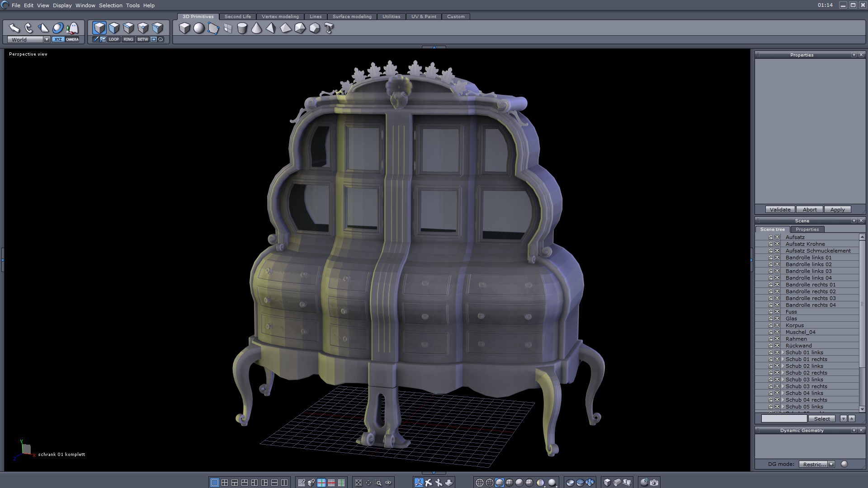
Task: Click the Select button in Scene panel
Action: 821,419
